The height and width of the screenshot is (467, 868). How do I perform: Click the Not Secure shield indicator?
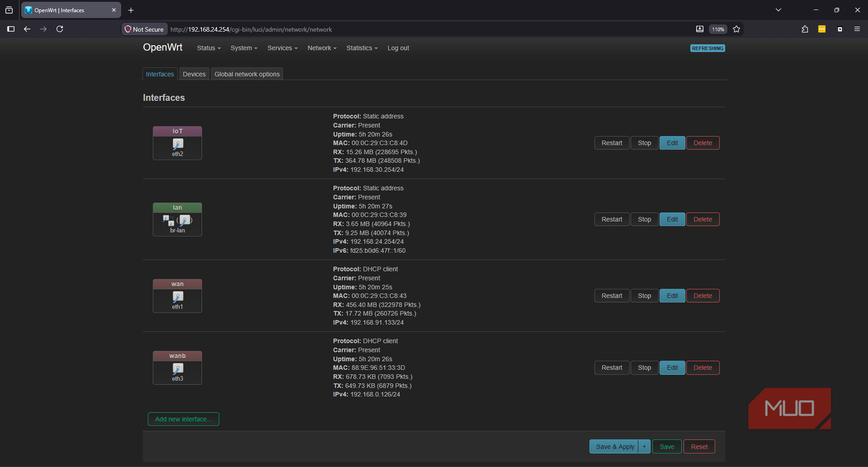tap(145, 29)
